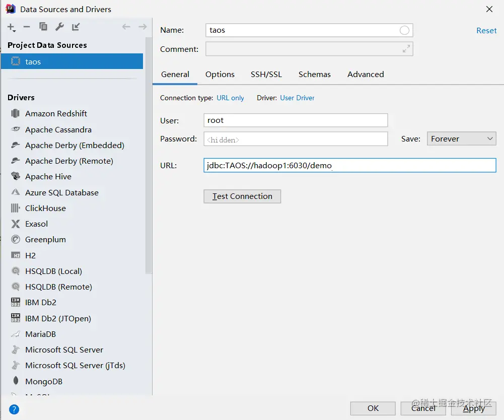504x420 pixels.
Task: Select the taos data source
Action: point(72,61)
